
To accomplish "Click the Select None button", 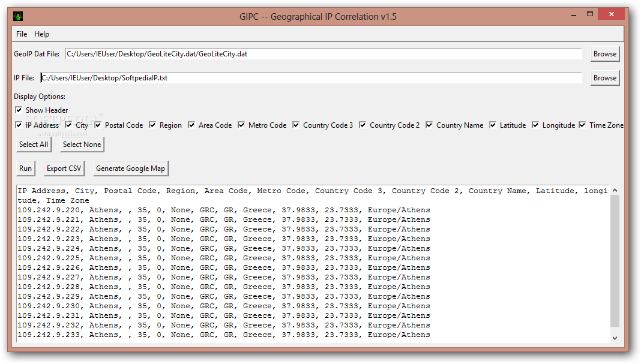I will click(x=82, y=145).
